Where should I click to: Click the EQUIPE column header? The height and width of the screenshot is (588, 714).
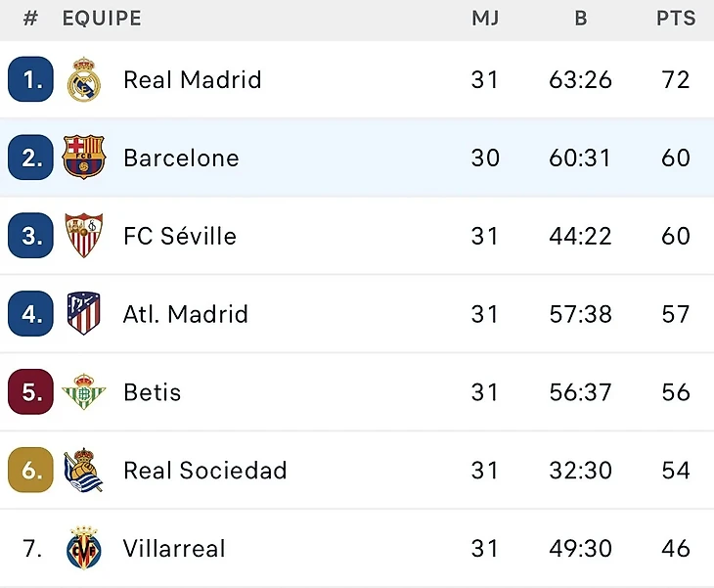(x=102, y=19)
